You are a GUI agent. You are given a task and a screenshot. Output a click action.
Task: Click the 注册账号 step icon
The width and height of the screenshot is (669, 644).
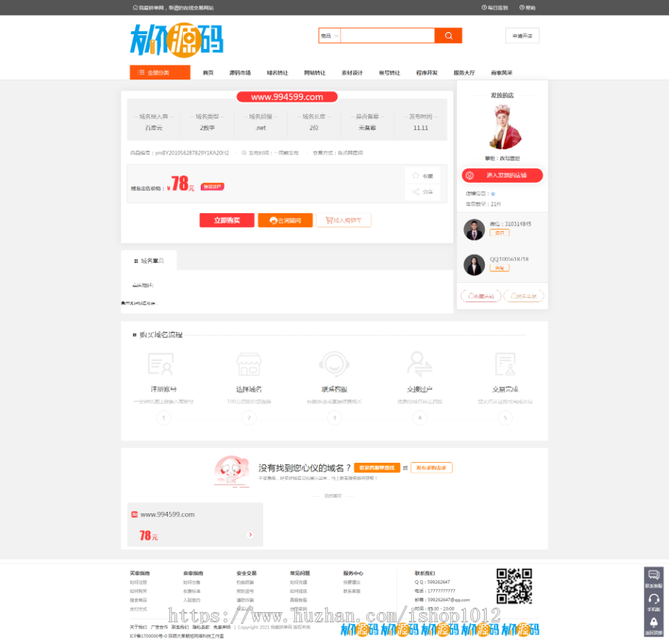pos(161,365)
